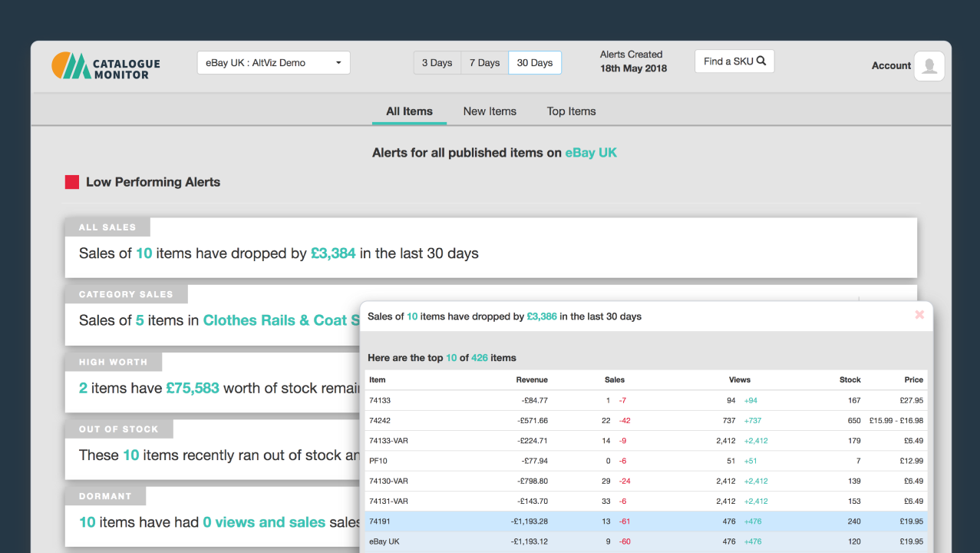
Task: Click the search magnifier in Find a SKU
Action: click(761, 61)
